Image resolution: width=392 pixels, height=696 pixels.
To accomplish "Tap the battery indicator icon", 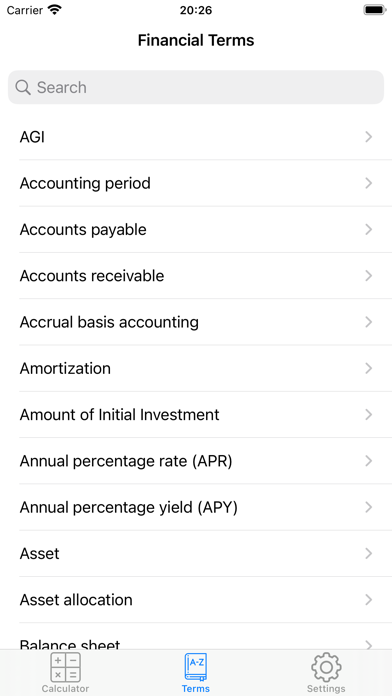I will click(375, 10).
